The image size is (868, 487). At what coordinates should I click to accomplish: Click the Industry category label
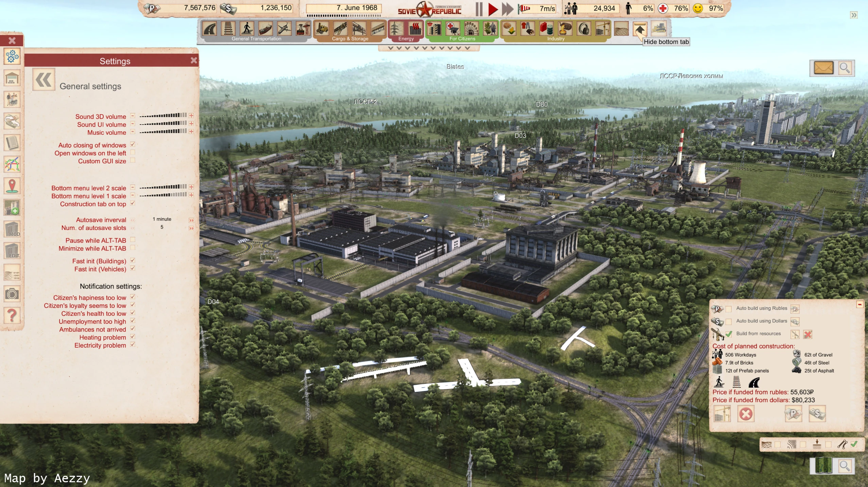point(556,39)
